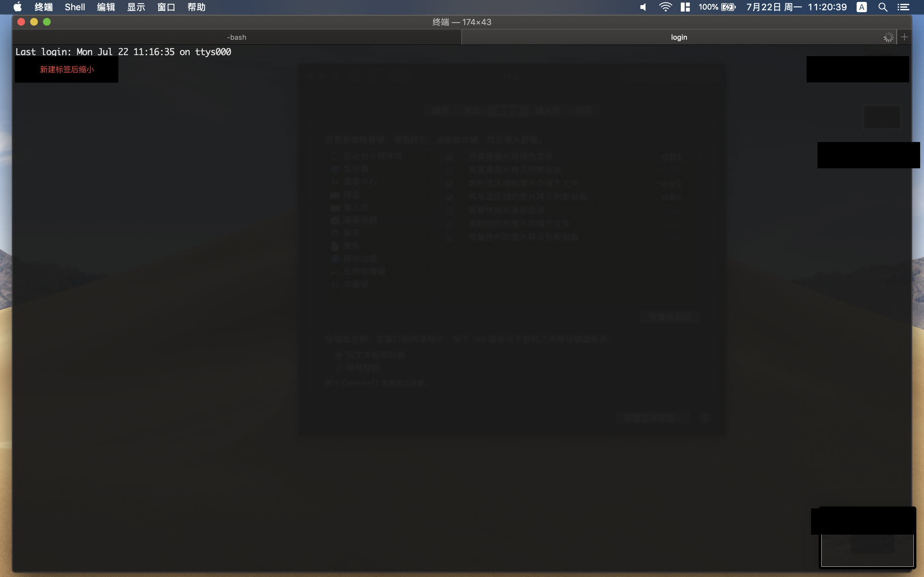The height and width of the screenshot is (577, 924).
Task: Open the battery status menu
Action: [x=717, y=7]
